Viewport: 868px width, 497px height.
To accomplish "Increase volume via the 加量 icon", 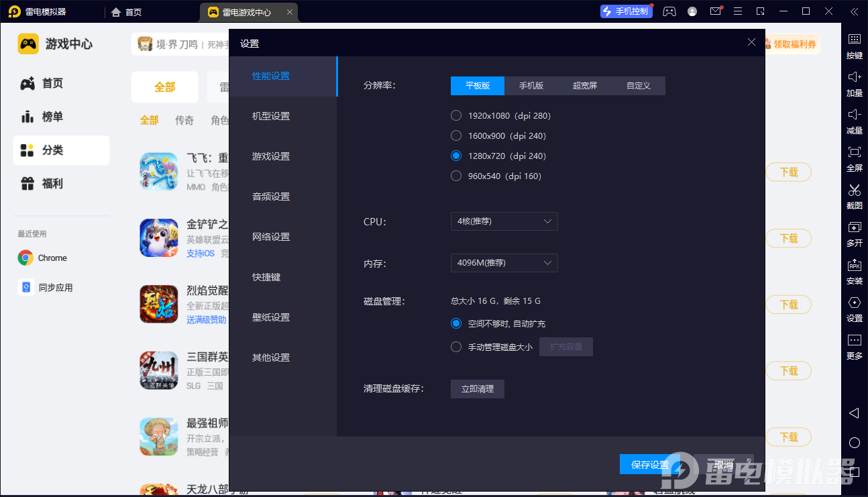I will pos(854,85).
